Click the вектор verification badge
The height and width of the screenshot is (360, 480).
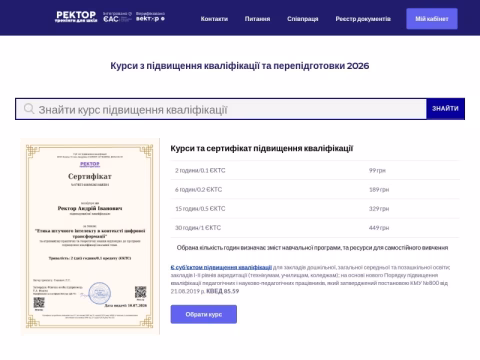(x=150, y=17)
